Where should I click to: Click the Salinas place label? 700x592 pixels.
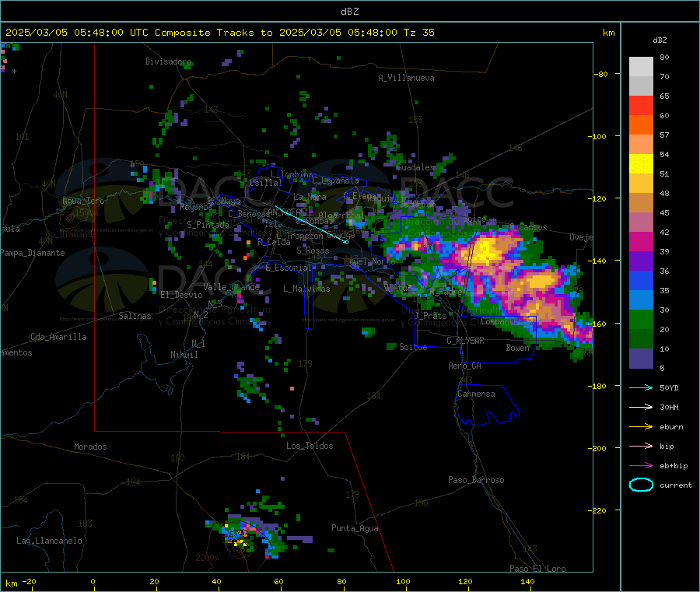[x=135, y=316]
